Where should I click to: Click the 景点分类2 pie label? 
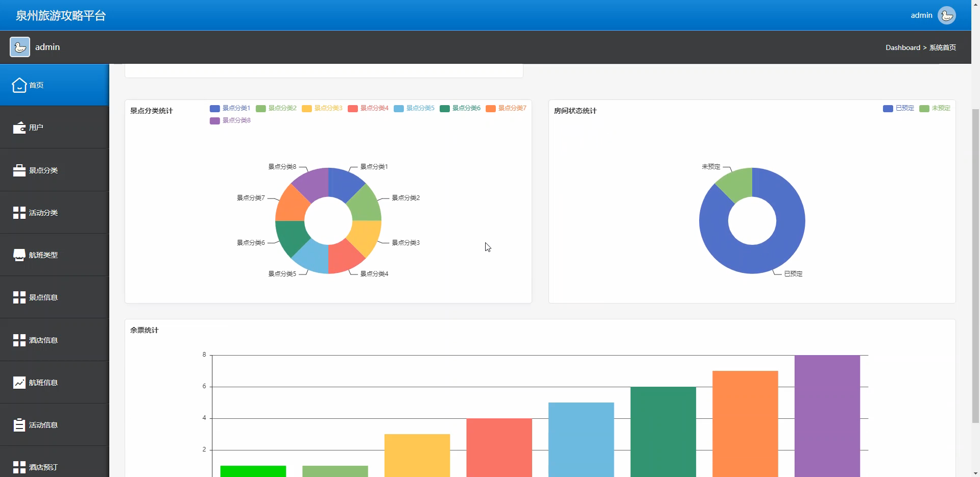[406, 198]
